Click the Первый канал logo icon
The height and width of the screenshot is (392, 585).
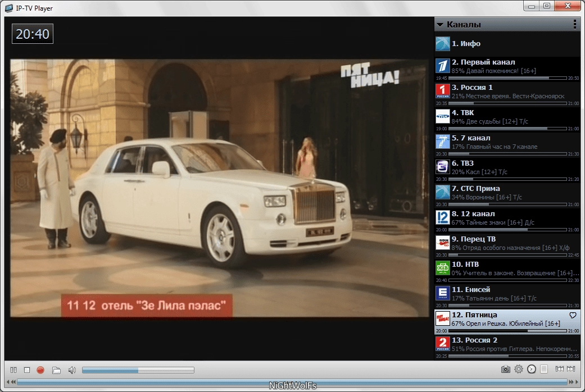tap(443, 66)
